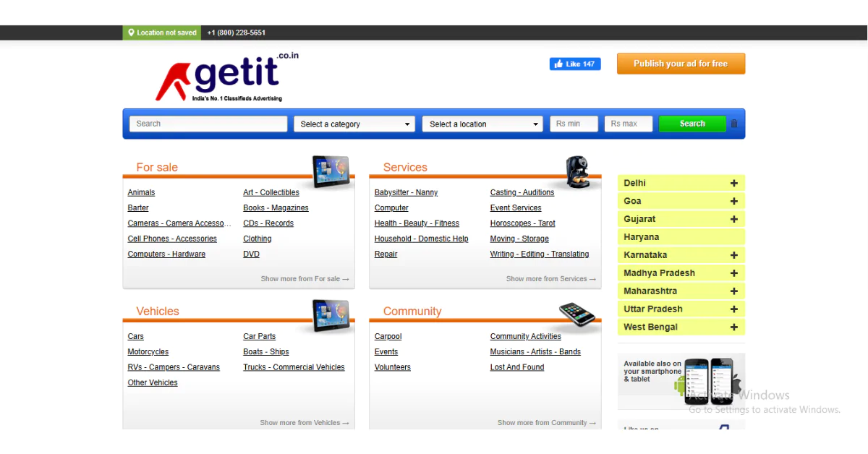Expand the Delhi region listings
868x454 pixels.
click(x=735, y=183)
